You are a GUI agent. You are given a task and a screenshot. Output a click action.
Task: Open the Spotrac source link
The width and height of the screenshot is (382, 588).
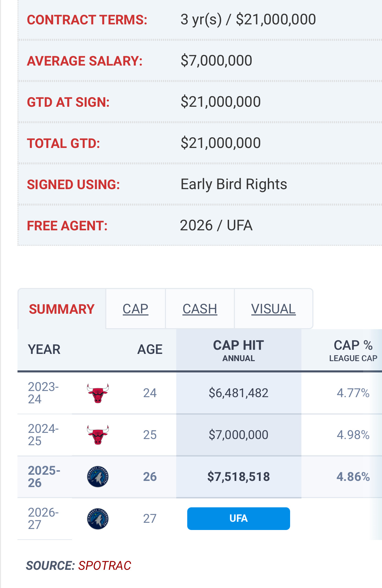105,565
